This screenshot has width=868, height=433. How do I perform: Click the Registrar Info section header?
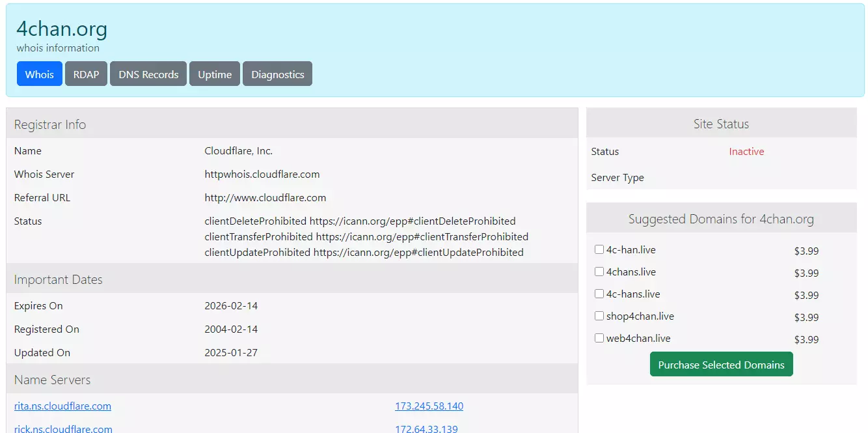point(292,124)
